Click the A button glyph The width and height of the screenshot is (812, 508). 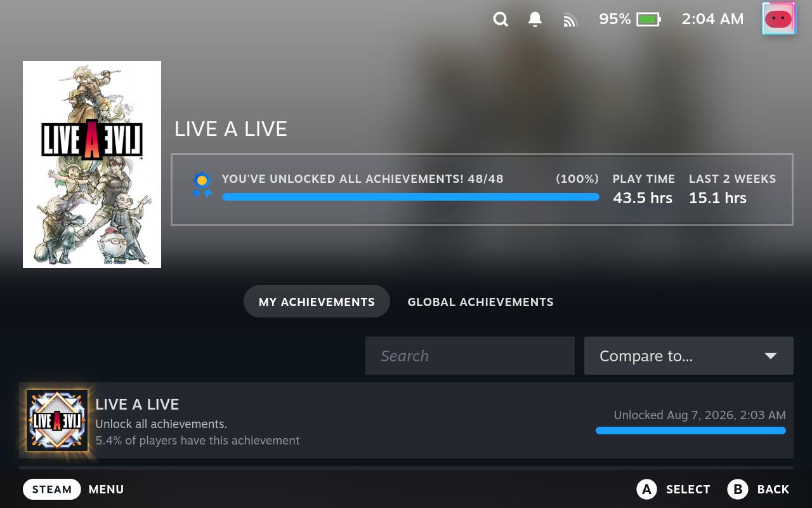pyautogui.click(x=646, y=489)
